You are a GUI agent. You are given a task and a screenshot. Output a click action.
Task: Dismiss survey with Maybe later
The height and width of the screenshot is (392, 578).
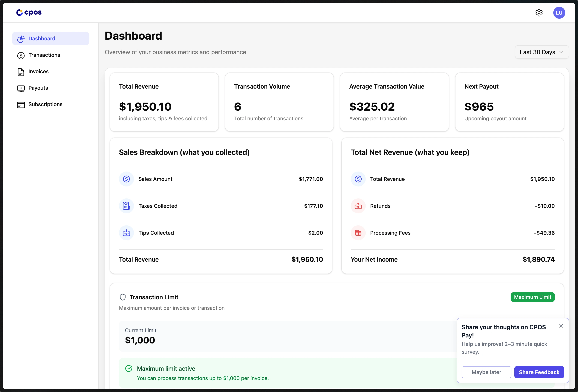(x=487, y=372)
